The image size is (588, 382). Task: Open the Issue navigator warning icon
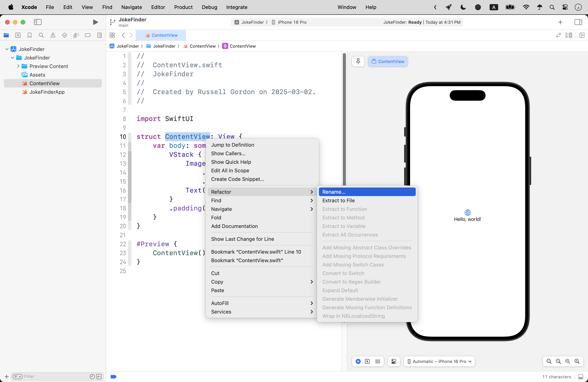pos(53,35)
